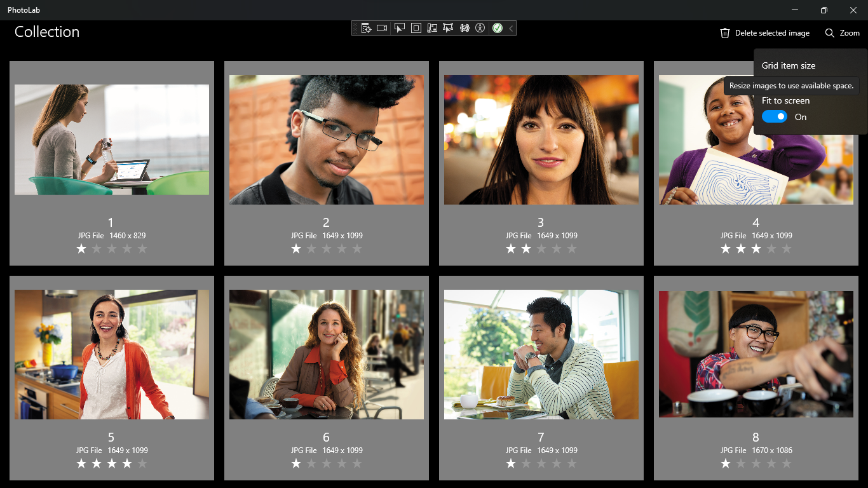
Task: Click '1649 x 1099' under image 7
Action: 557,451
